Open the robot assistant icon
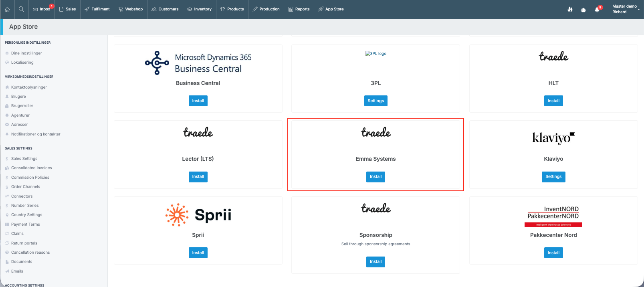The image size is (644, 287). [583, 10]
